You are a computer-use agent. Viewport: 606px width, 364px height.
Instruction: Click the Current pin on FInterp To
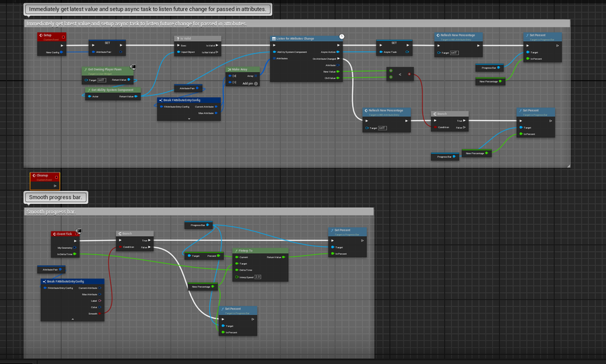pyautogui.click(x=237, y=257)
